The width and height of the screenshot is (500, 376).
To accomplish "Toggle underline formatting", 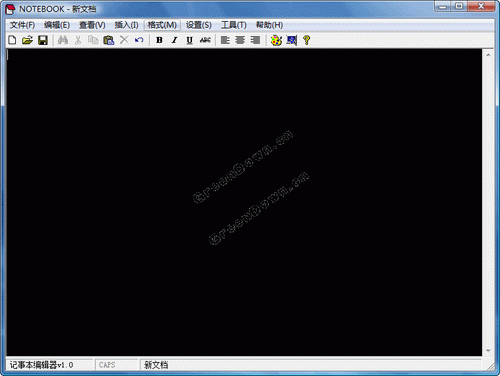I will tap(190, 40).
